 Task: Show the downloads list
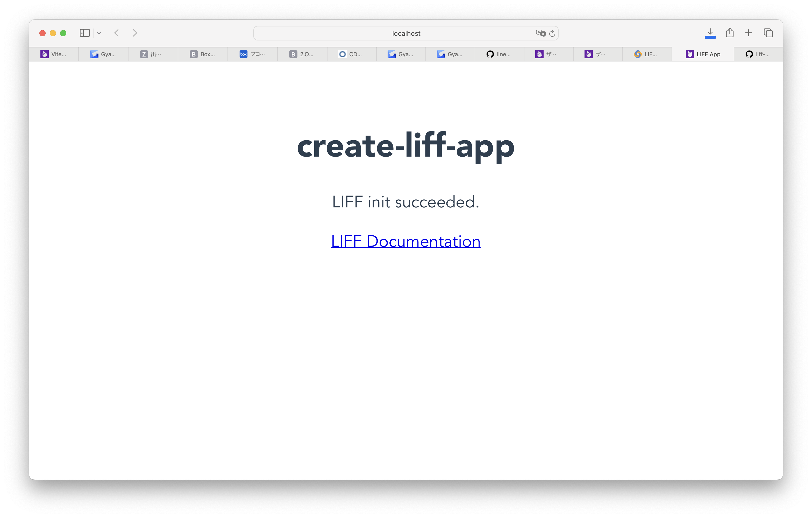710,33
